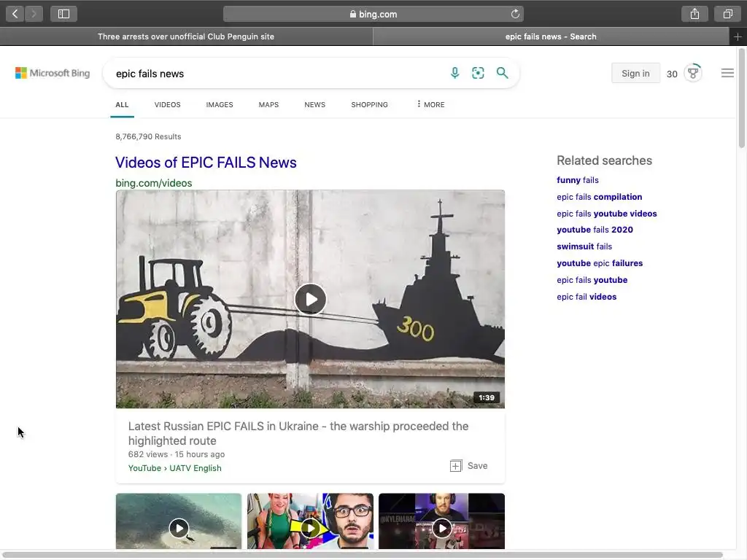This screenshot has width=747, height=560.
Task: Open the MAPS tab
Action: point(268,105)
